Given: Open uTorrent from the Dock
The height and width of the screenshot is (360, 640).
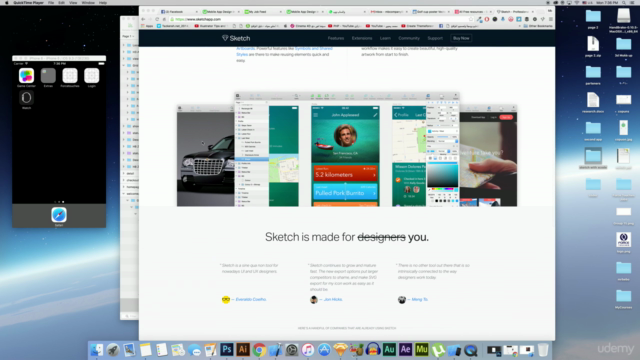Looking at the screenshot, I should click(438, 350).
